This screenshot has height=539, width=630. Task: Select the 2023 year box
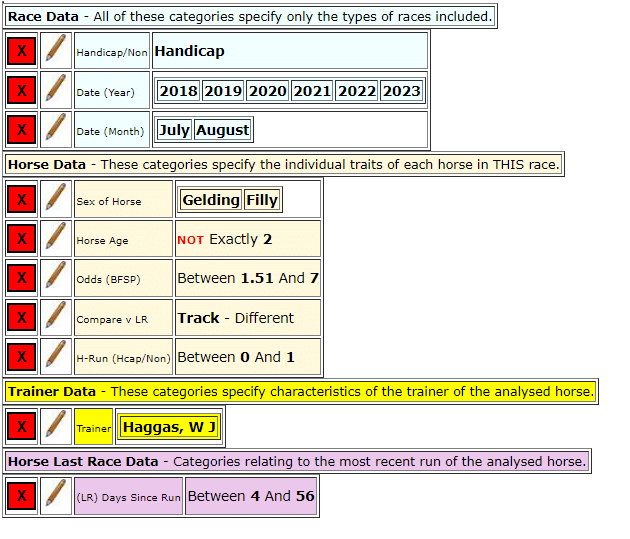[401, 91]
